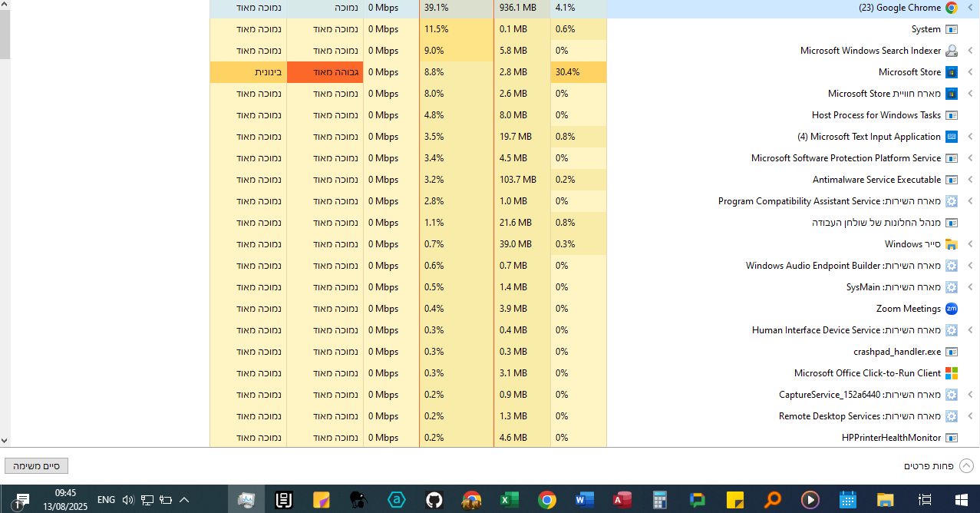The height and width of the screenshot is (513, 980).
Task: Select the System process name
Action: pyautogui.click(x=926, y=29)
